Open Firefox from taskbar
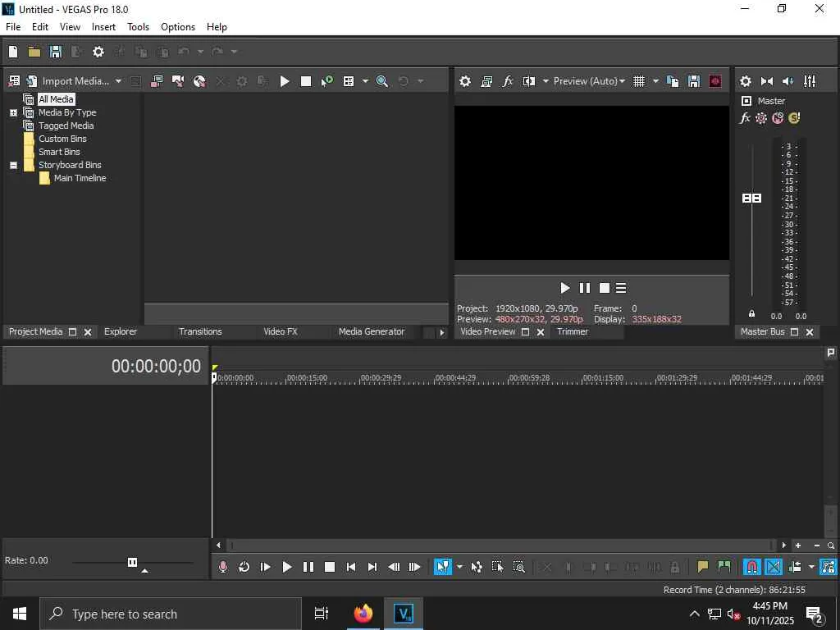Screen dimensions: 840x630 click(363, 614)
